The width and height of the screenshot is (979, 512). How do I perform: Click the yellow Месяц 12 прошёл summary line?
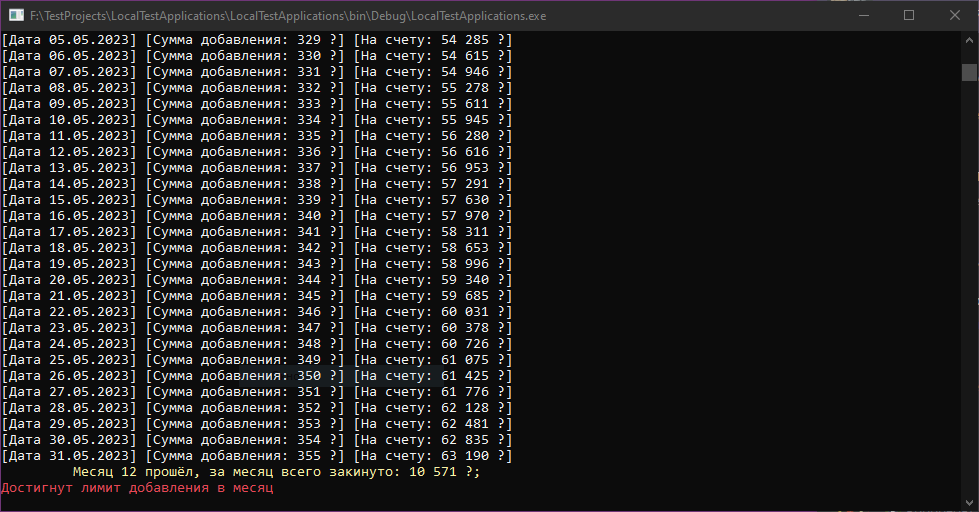coord(277,472)
